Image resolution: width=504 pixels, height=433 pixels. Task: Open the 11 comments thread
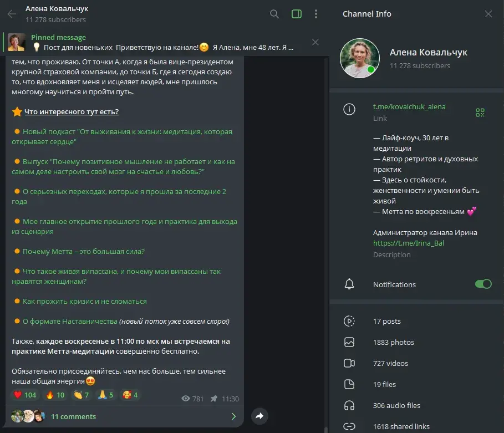[125, 416]
